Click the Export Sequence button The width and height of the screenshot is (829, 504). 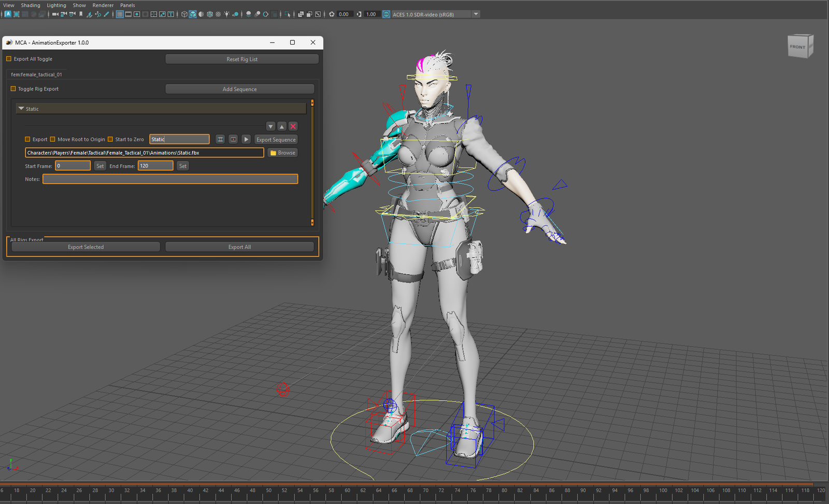[x=276, y=139]
